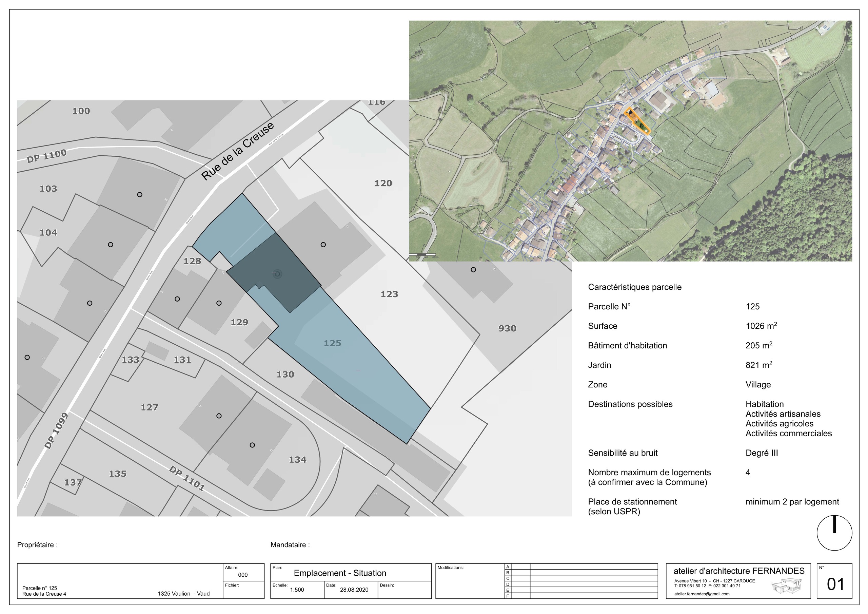Screen dimensions: 868x614
Task: Click the north arrow compass symbol
Action: click(x=834, y=533)
